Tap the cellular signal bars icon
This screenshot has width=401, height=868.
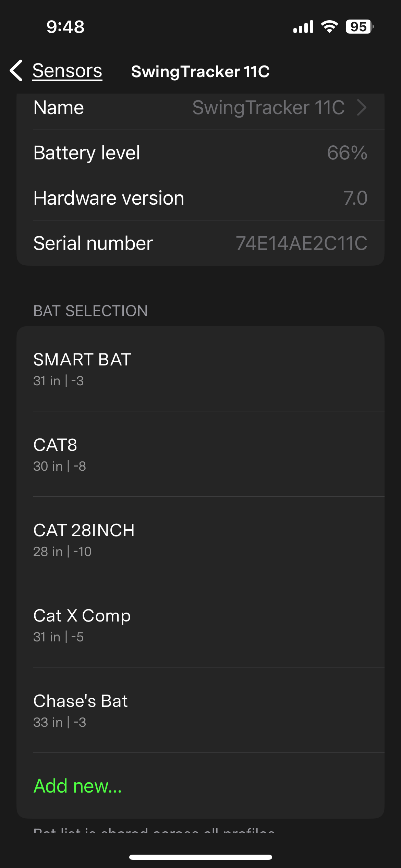[x=303, y=27]
